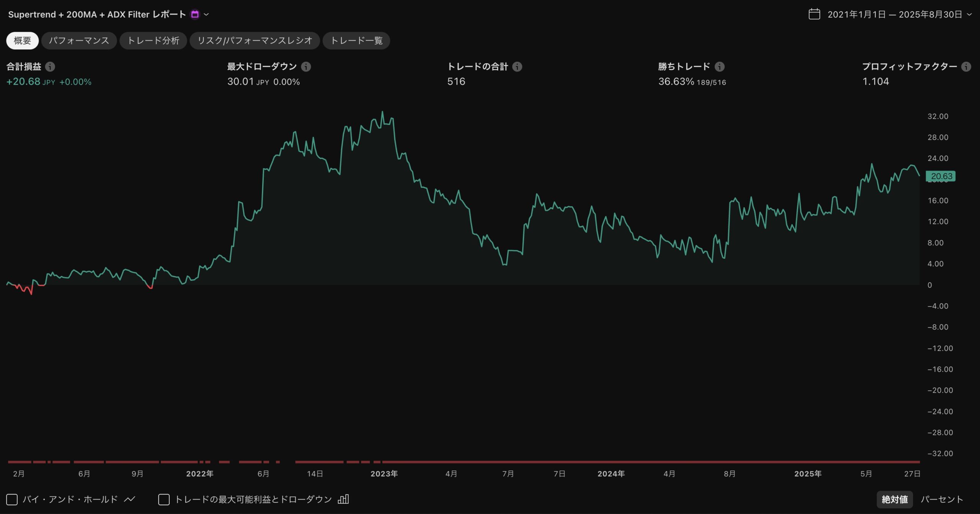Check トレードの最大可能利益とドローダウン box
This screenshot has width=980, height=514.
click(x=164, y=499)
